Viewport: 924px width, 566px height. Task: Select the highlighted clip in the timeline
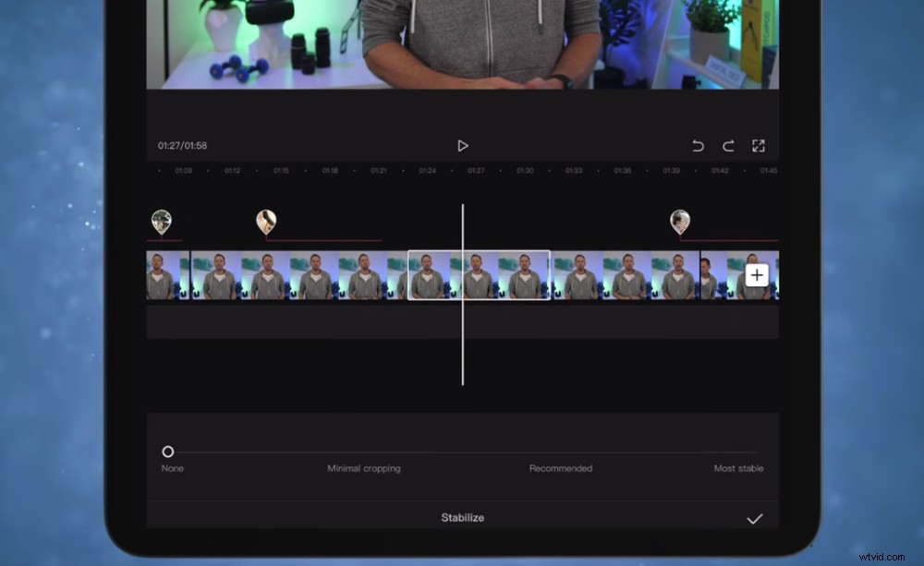click(x=479, y=275)
